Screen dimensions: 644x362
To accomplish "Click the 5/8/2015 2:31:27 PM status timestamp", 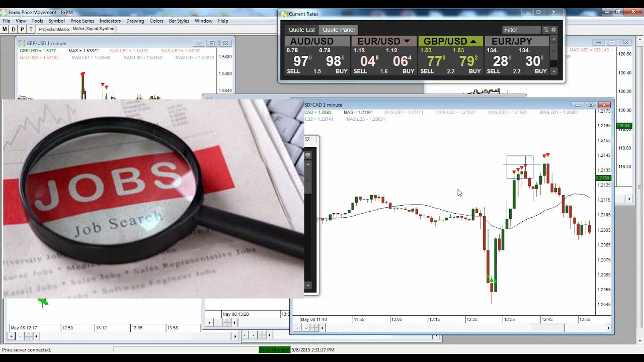I will (x=313, y=349).
